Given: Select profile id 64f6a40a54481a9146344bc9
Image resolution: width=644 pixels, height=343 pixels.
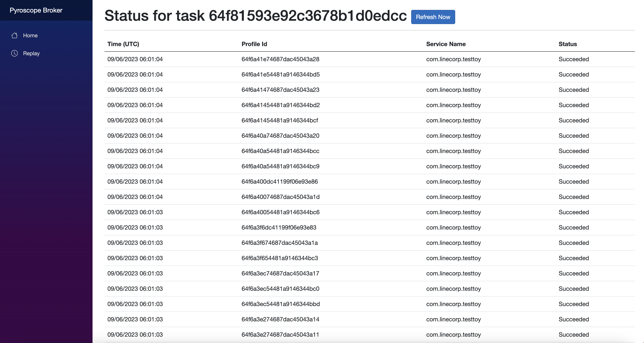Looking at the screenshot, I should 281,166.
